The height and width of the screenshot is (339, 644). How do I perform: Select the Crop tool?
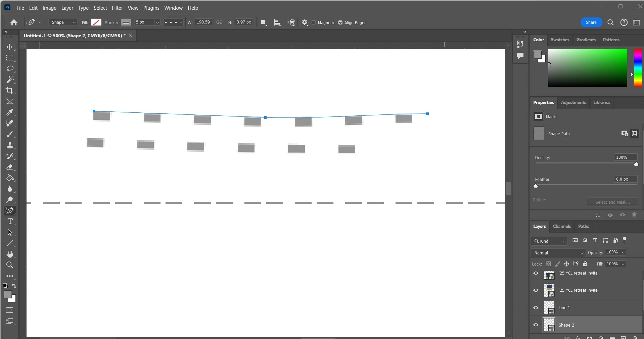pos(10,91)
